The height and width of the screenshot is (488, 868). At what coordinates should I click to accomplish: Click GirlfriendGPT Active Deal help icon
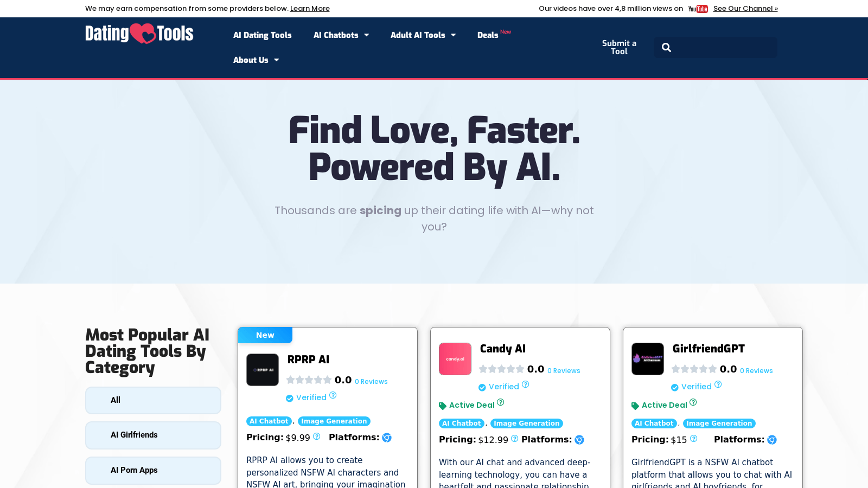click(x=693, y=402)
